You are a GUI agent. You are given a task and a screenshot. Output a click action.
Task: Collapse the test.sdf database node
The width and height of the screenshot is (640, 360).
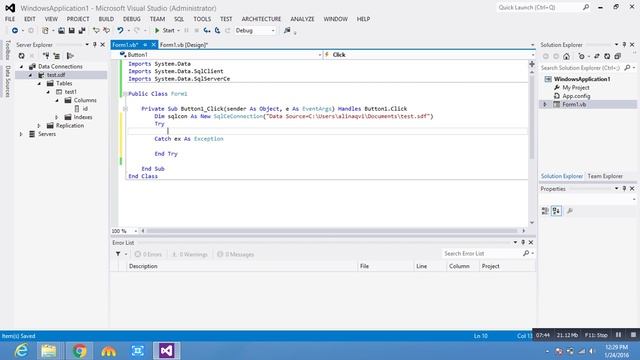click(x=30, y=75)
